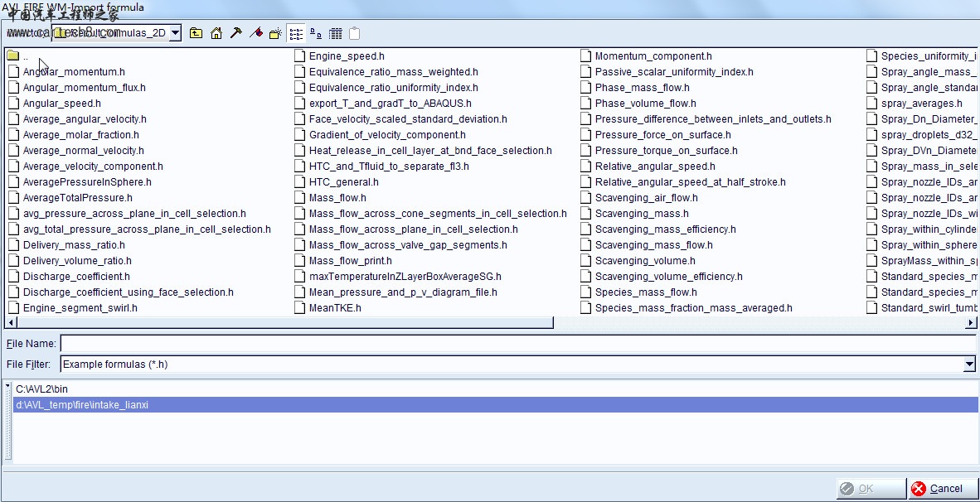Select Momentum_component.h file
Viewport: 980px width, 502px height.
tap(646, 56)
